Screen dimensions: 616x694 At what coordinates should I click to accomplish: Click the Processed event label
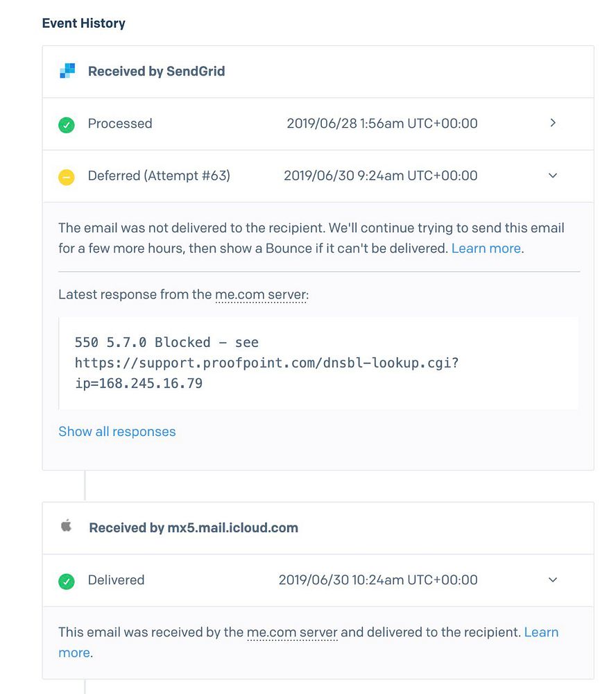(119, 124)
